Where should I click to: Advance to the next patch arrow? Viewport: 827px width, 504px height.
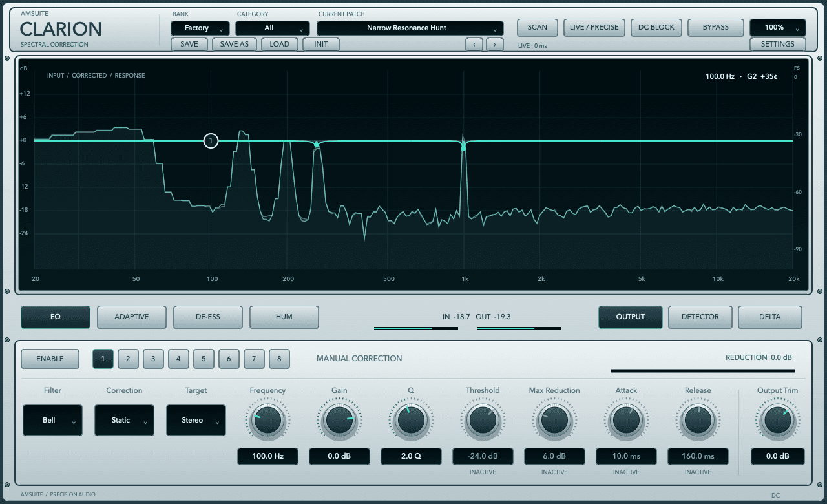(495, 45)
